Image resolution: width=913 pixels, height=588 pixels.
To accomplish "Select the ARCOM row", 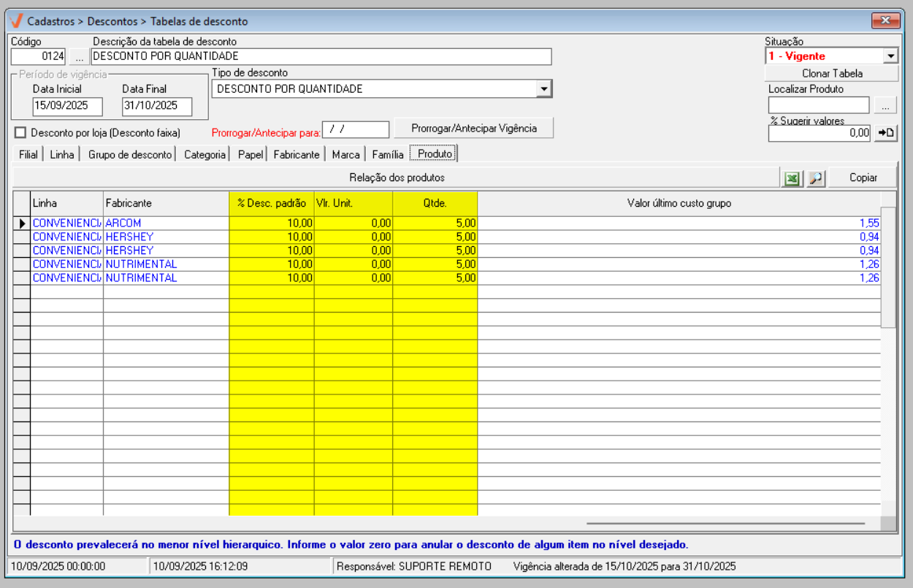I will click(x=447, y=223).
